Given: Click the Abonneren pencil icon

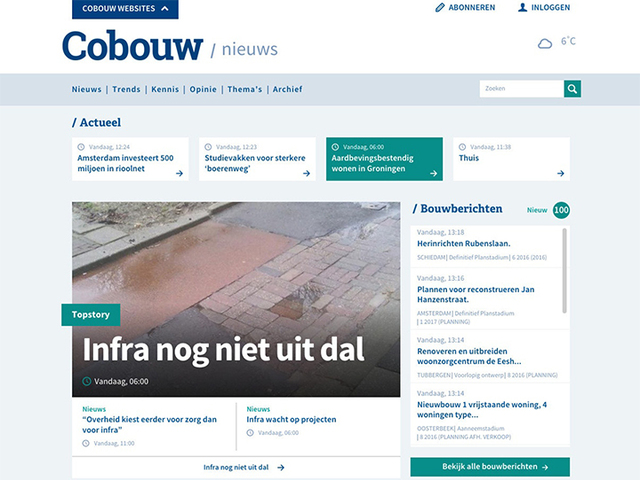Looking at the screenshot, I should (440, 8).
